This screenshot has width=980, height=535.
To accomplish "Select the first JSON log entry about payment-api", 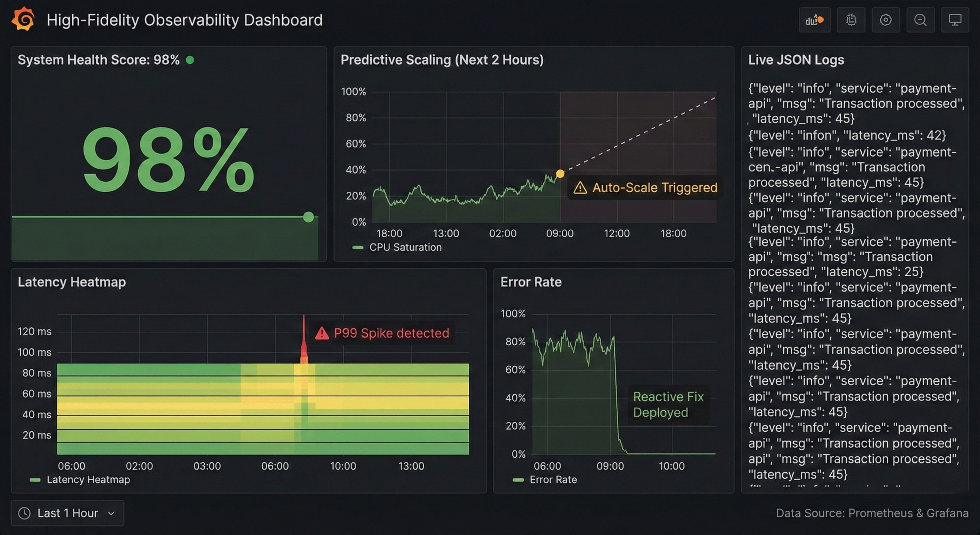I will pos(856,103).
